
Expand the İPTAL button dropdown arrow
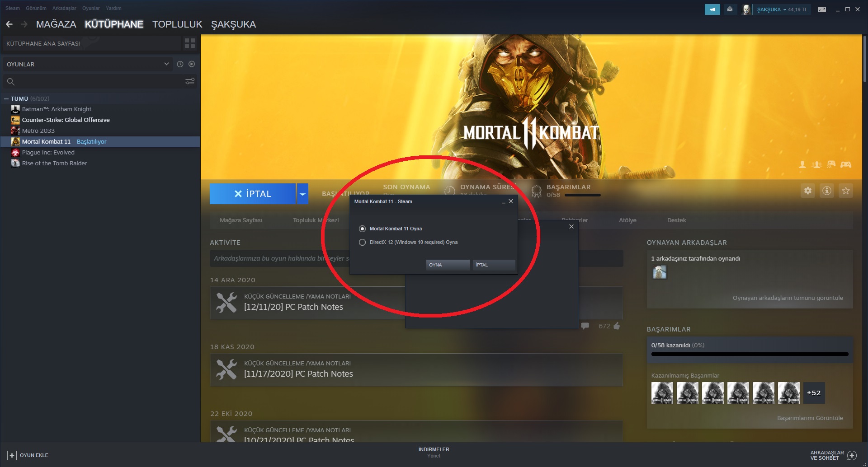303,194
